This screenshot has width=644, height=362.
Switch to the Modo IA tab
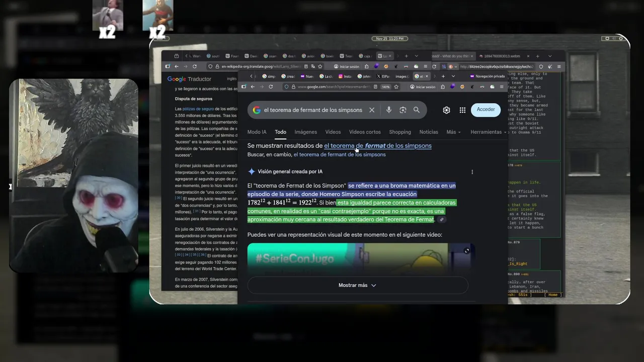[257, 132]
